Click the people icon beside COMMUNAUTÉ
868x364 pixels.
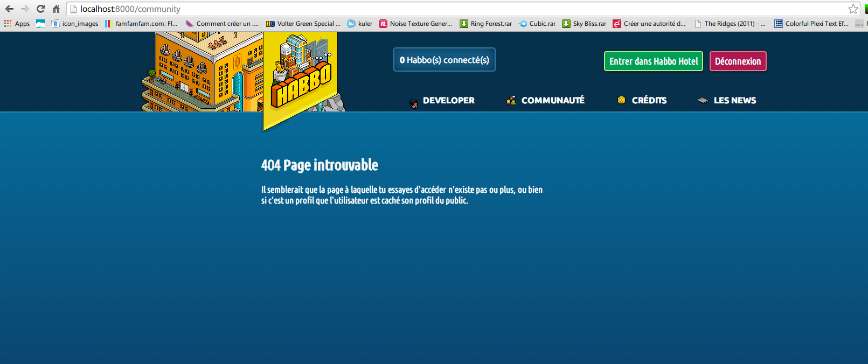(x=511, y=100)
